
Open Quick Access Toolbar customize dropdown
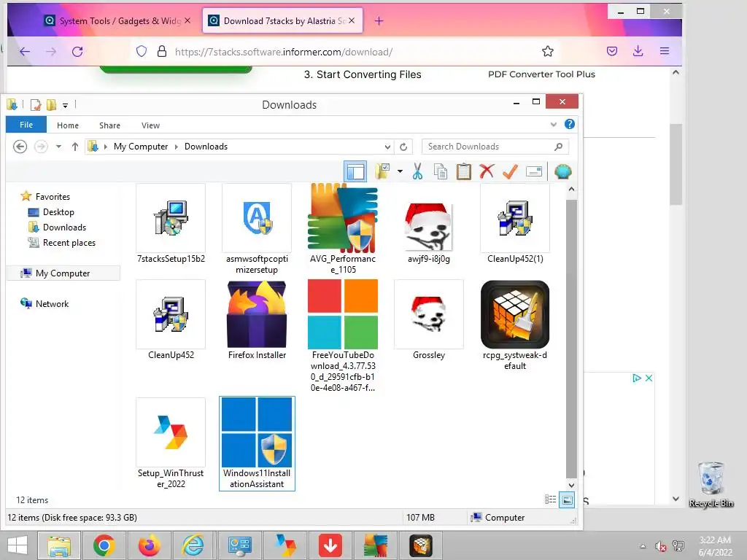(65, 105)
